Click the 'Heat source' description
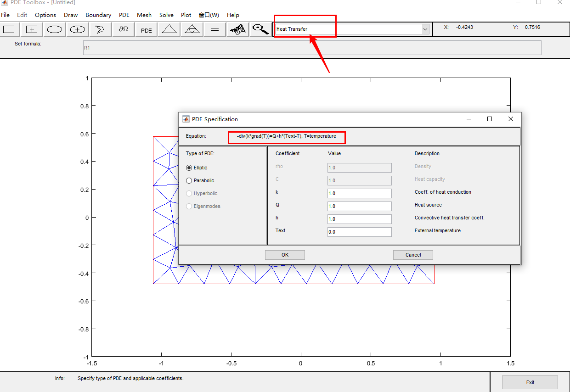Viewport: 570px width, 392px height. [428, 205]
